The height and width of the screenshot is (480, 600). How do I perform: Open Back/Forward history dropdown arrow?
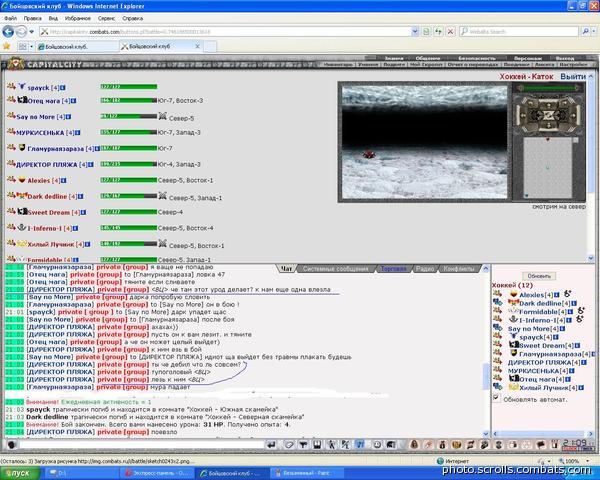click(32, 32)
